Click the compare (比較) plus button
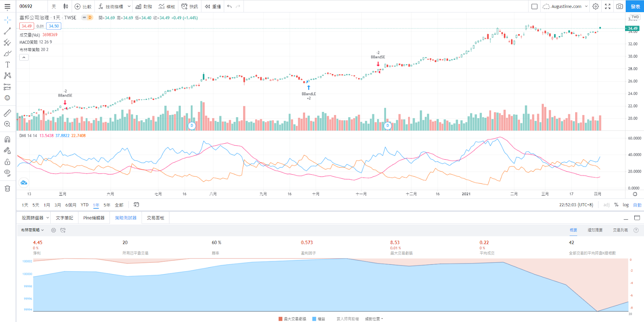Viewport: 644px width, 322px height. pos(83,6)
